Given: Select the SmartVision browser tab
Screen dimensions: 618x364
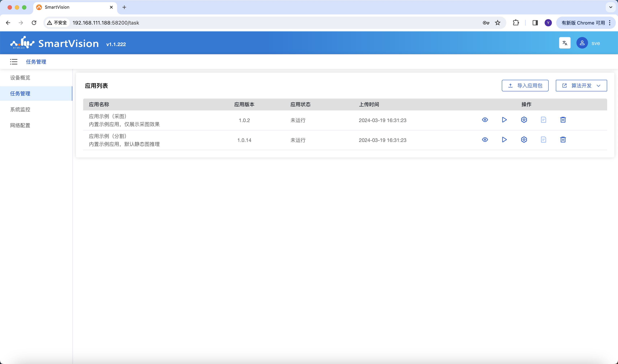Looking at the screenshot, I should pyautogui.click(x=75, y=7).
